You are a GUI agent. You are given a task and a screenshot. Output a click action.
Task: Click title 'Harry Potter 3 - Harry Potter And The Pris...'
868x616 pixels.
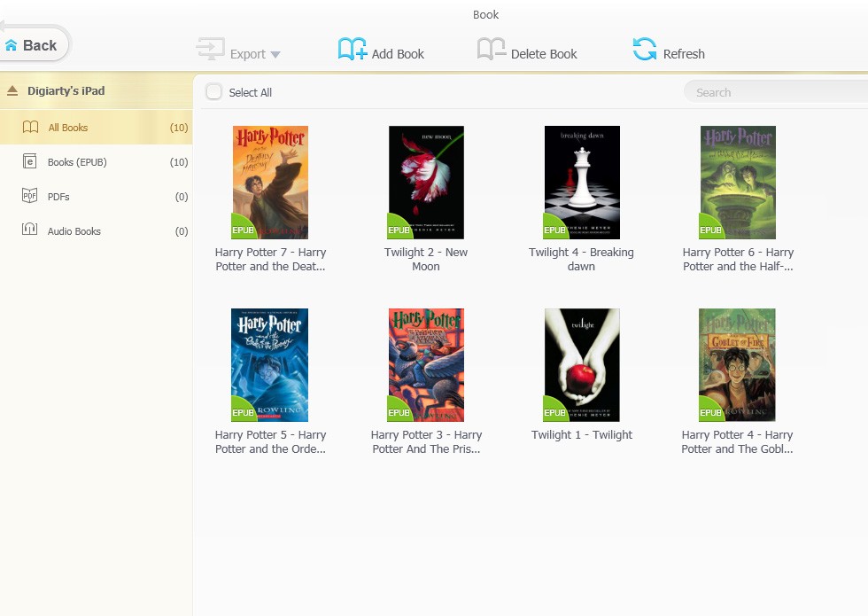coord(426,442)
